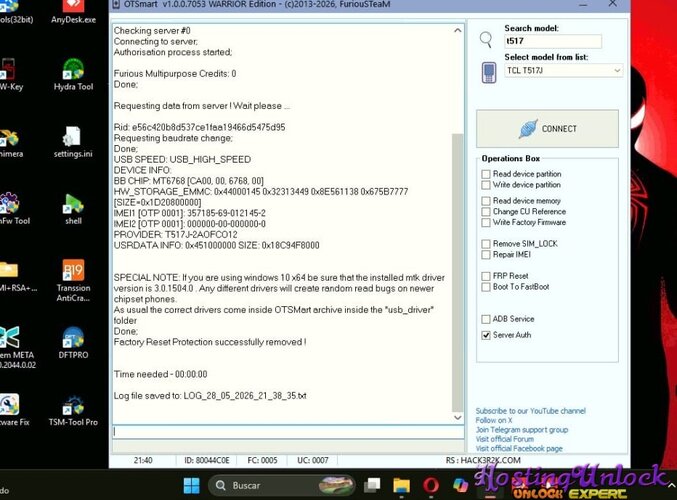Click the PROVIDER: T517J-2AOFCO12 line
This screenshot has height=500, width=677.
pos(175,234)
